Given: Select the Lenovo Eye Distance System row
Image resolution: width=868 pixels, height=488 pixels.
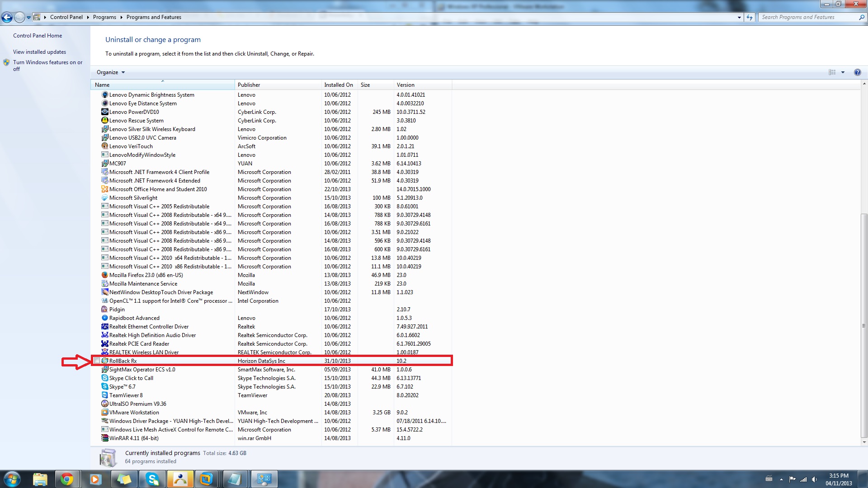Looking at the screenshot, I should coord(271,103).
